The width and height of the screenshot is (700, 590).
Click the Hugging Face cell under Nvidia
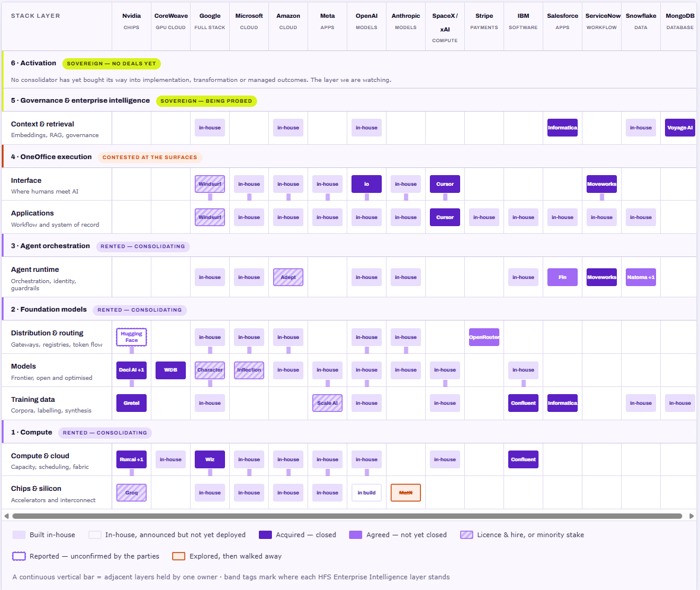click(131, 337)
